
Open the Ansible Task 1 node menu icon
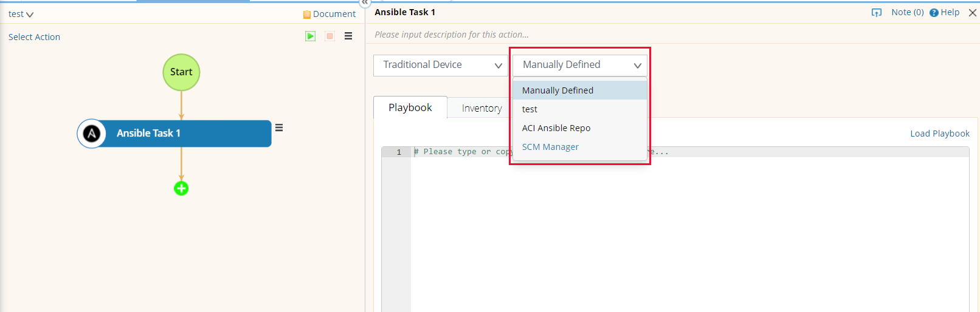[279, 127]
